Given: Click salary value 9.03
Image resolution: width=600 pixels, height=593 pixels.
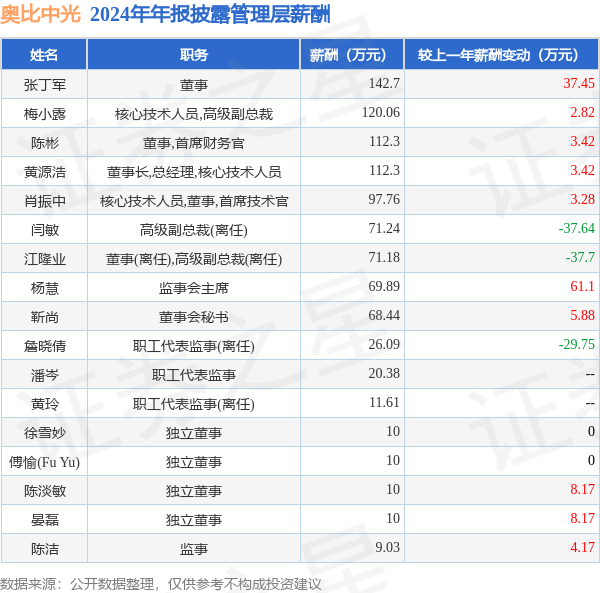Looking at the screenshot, I should point(387,547).
